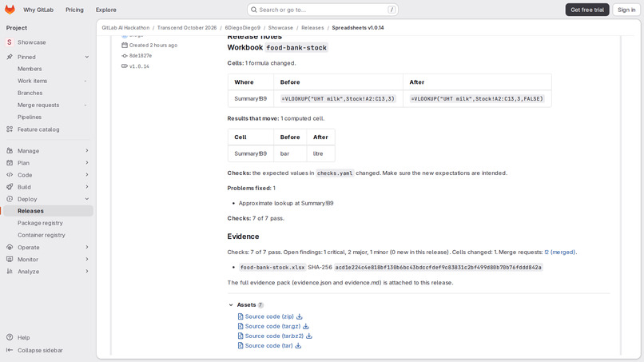Open the Why GitLab menu
The height and width of the screenshot is (362, 644).
[x=38, y=10]
